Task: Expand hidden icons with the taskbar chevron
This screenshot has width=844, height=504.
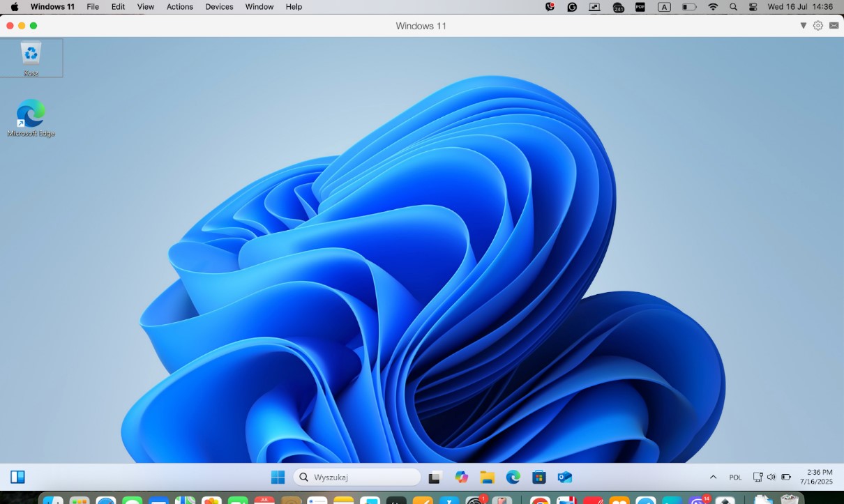Action: [713, 477]
